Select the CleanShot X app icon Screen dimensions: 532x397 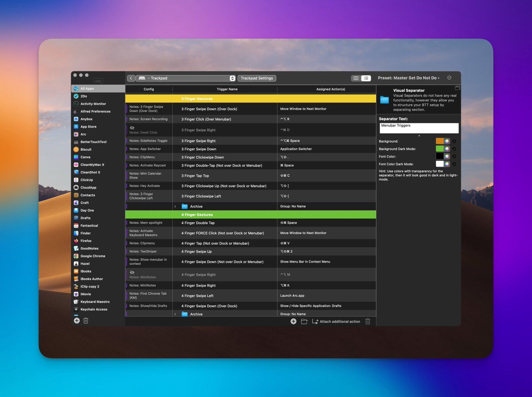(76, 172)
